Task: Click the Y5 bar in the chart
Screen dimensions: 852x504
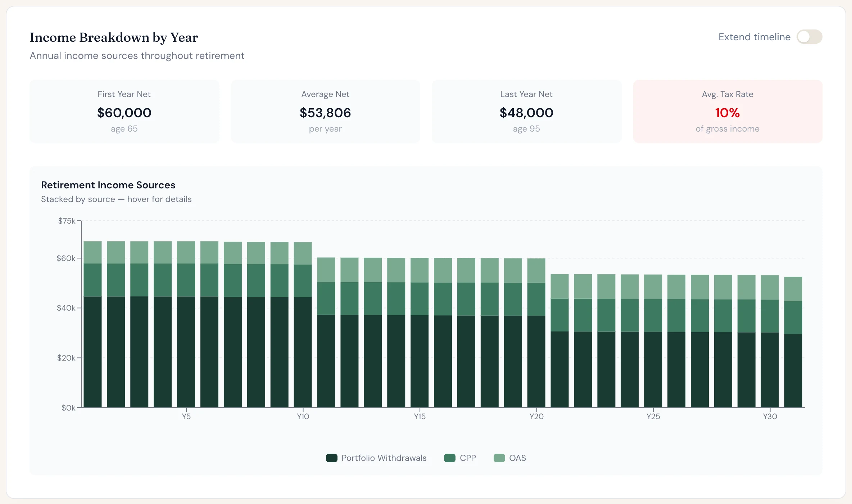Action: point(186,324)
